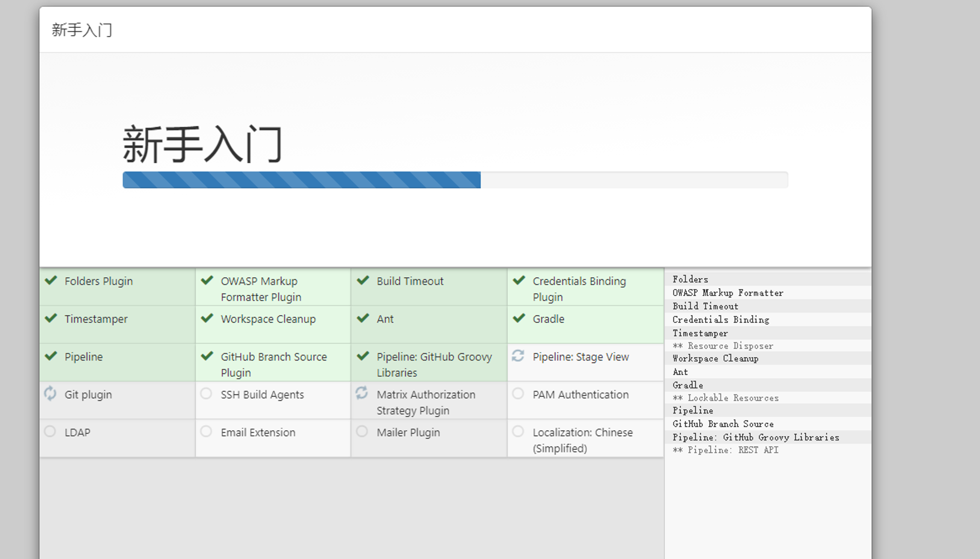Click Pipeline: GitHub Groovy Libraries in log
The height and width of the screenshot is (559, 980).
coord(756,437)
